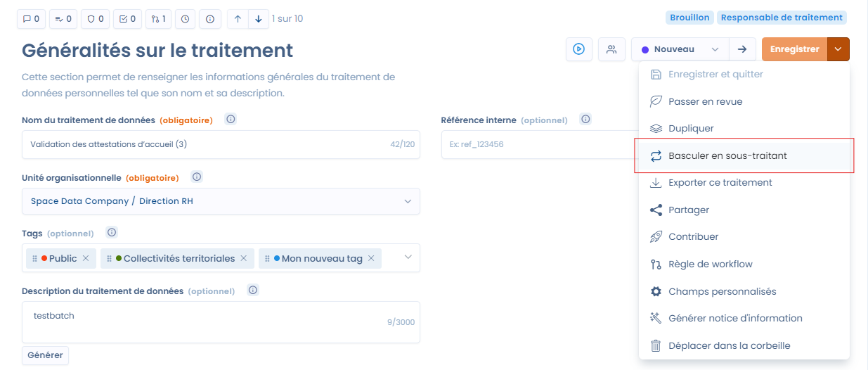Open the users/collaborators icon button
This screenshot has height=370, width=868.
coord(611,49)
